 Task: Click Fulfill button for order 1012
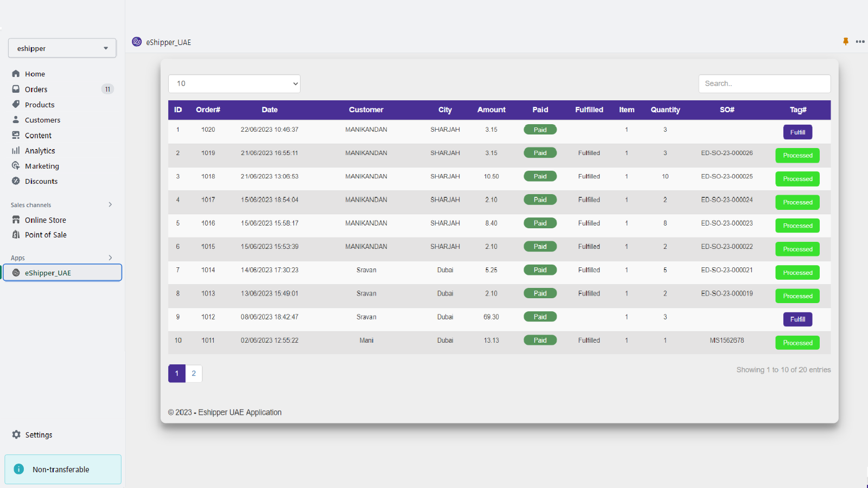[x=797, y=319]
